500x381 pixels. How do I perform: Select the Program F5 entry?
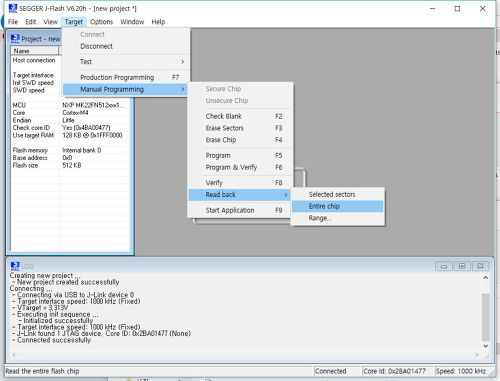pos(240,156)
